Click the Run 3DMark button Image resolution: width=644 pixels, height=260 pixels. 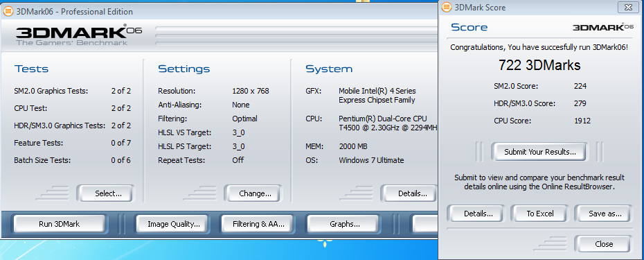(x=59, y=224)
